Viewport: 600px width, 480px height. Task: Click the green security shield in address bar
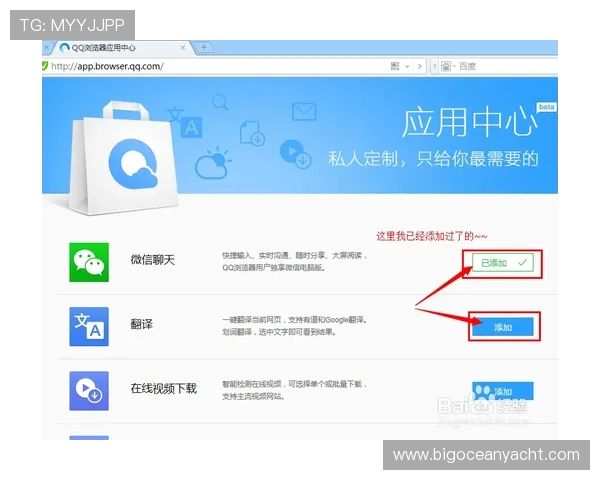point(45,66)
